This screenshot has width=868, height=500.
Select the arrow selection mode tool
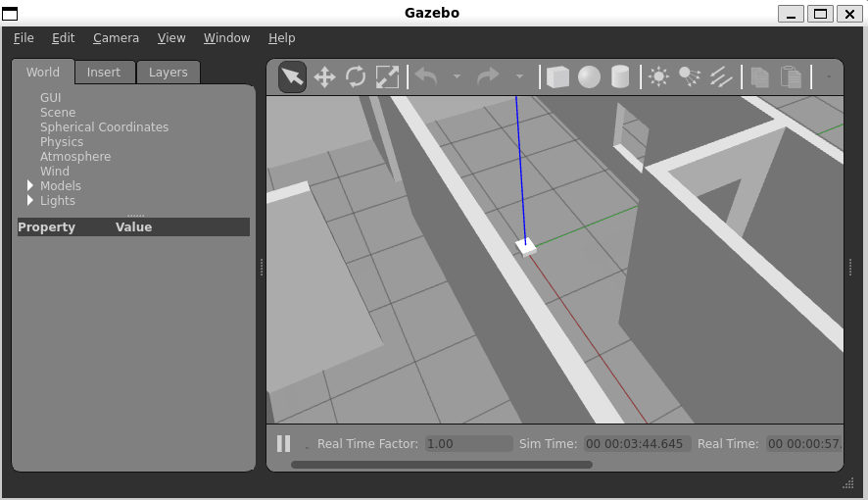pos(292,77)
